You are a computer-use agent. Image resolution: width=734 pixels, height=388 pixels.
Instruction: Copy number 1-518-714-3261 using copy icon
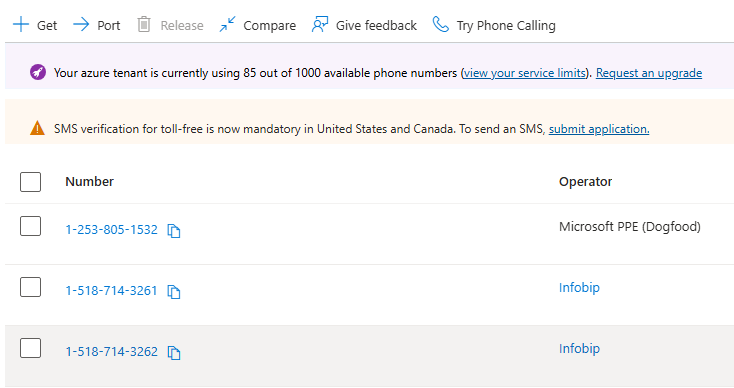(174, 292)
